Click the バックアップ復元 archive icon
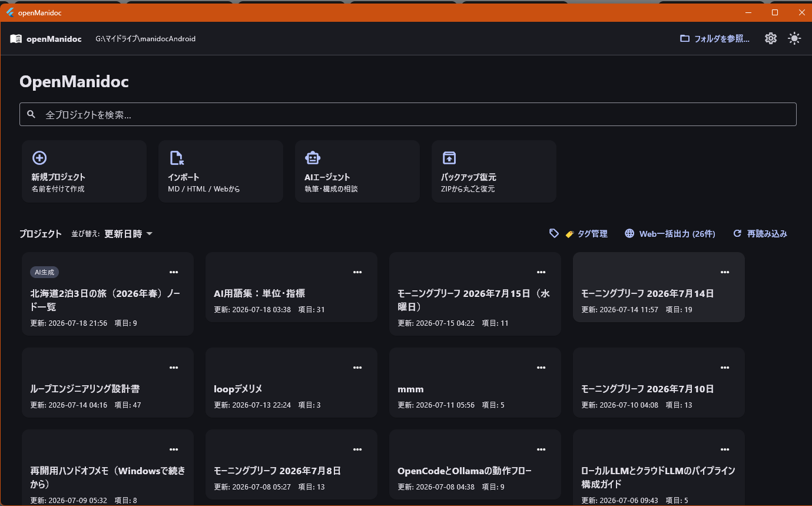The width and height of the screenshot is (812, 506). (449, 158)
